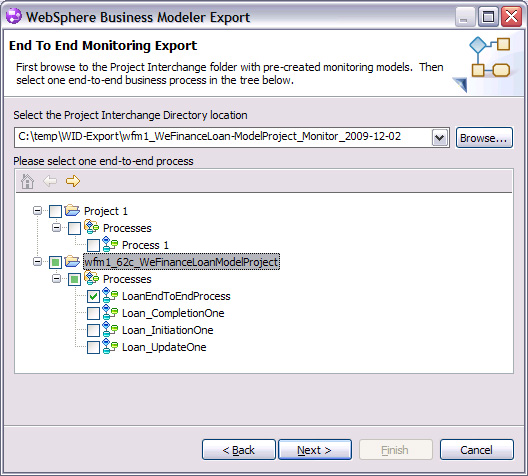Select the Project 1 label
The height and width of the screenshot is (476, 528).
[x=106, y=211]
